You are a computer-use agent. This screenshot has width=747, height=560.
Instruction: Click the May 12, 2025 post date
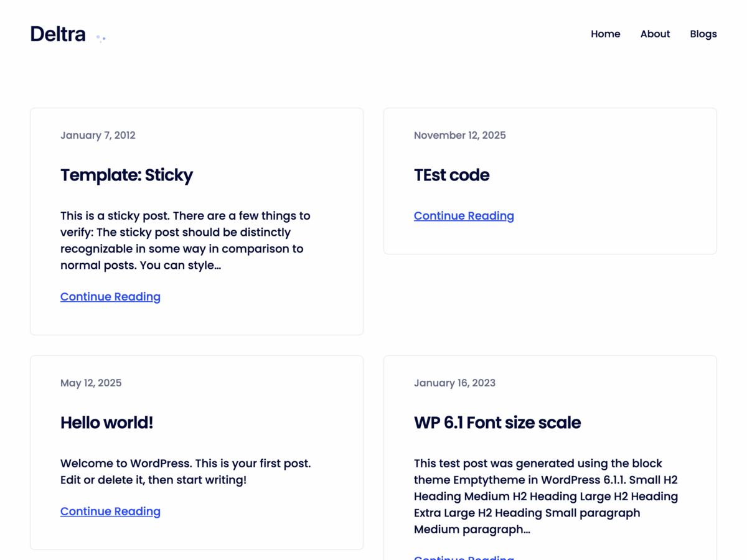(91, 383)
